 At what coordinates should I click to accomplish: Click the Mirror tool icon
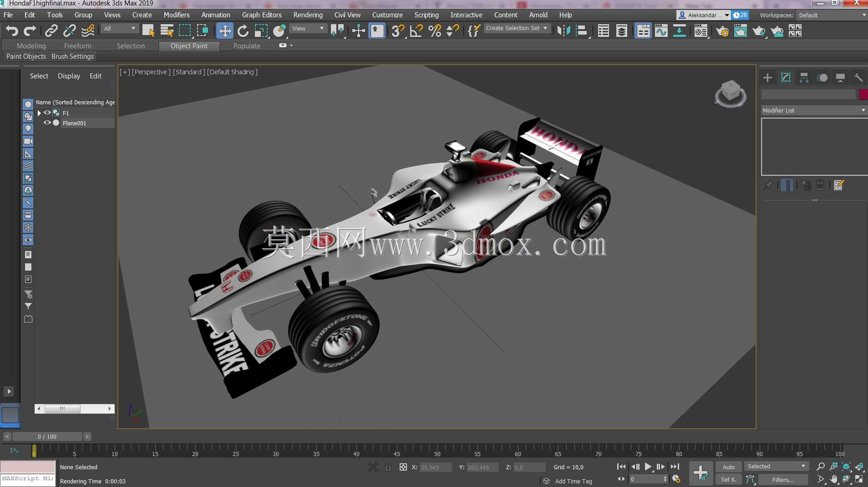point(563,31)
